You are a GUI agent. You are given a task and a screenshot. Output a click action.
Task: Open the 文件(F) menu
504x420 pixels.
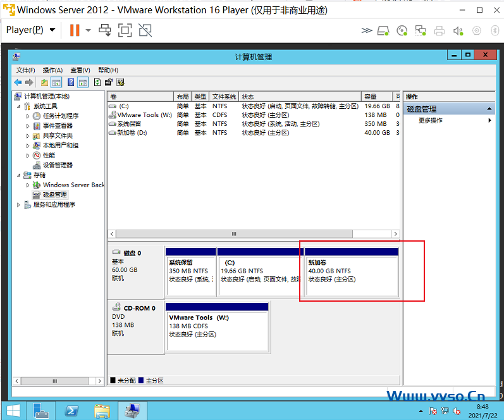(x=26, y=70)
